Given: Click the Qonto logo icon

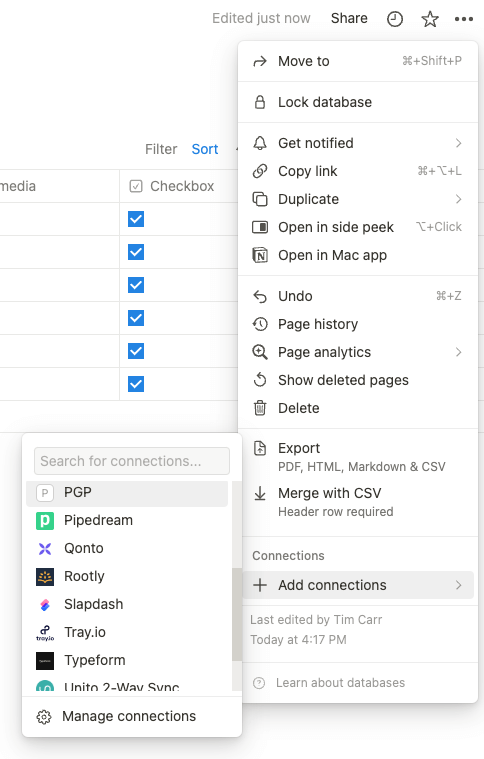Looking at the screenshot, I should (45, 548).
